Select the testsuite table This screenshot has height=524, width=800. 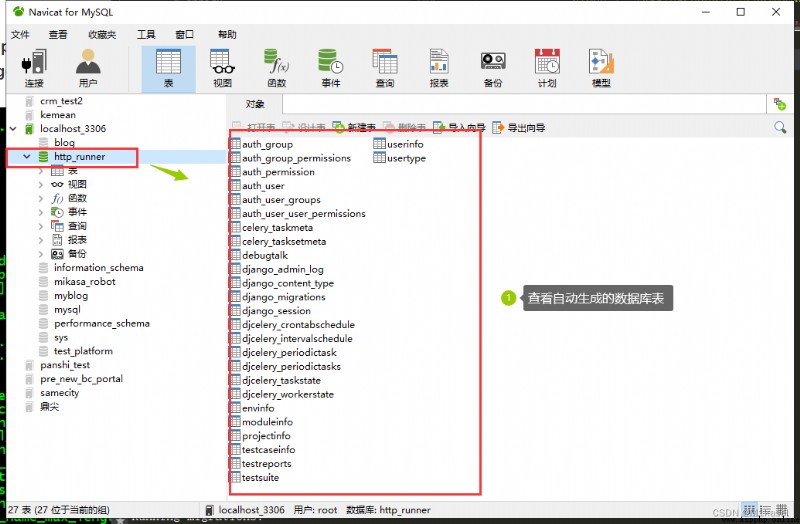pos(260,478)
